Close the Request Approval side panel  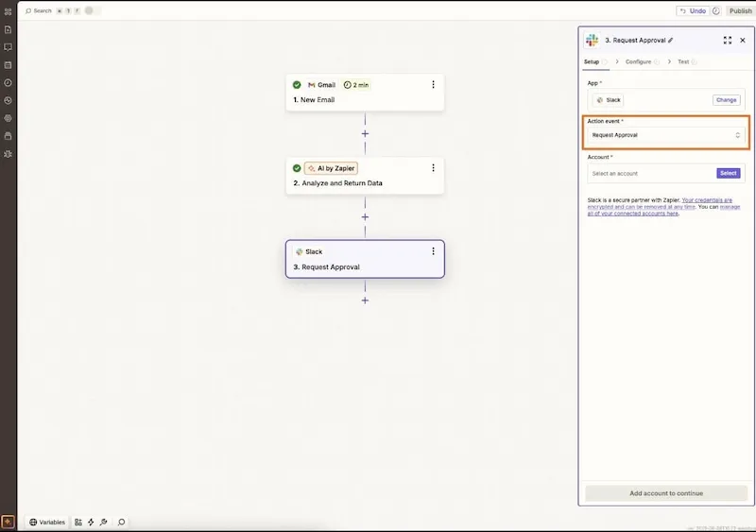743,41
